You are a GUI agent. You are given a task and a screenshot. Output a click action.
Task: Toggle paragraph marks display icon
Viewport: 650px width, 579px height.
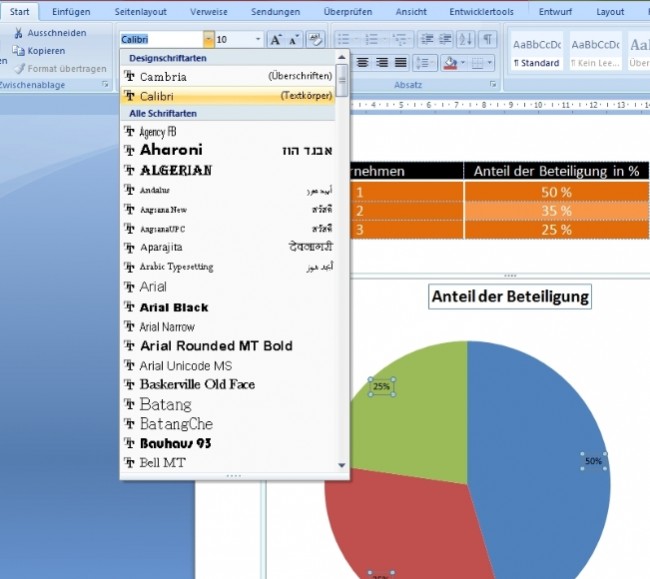point(488,39)
